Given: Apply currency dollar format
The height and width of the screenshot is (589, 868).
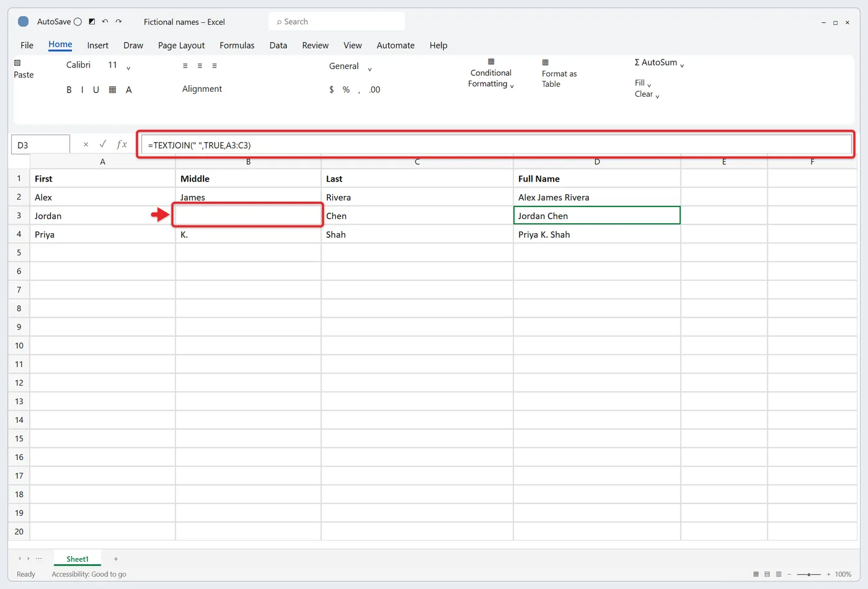Looking at the screenshot, I should [332, 90].
